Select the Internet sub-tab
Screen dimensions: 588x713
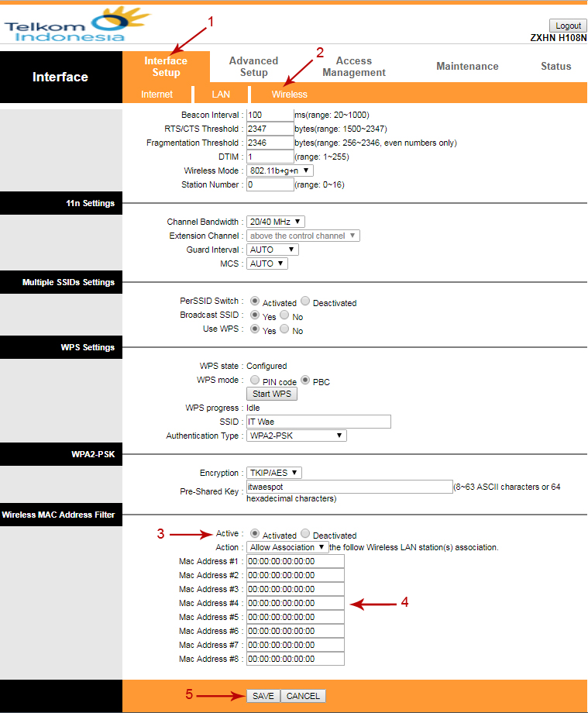(x=156, y=94)
